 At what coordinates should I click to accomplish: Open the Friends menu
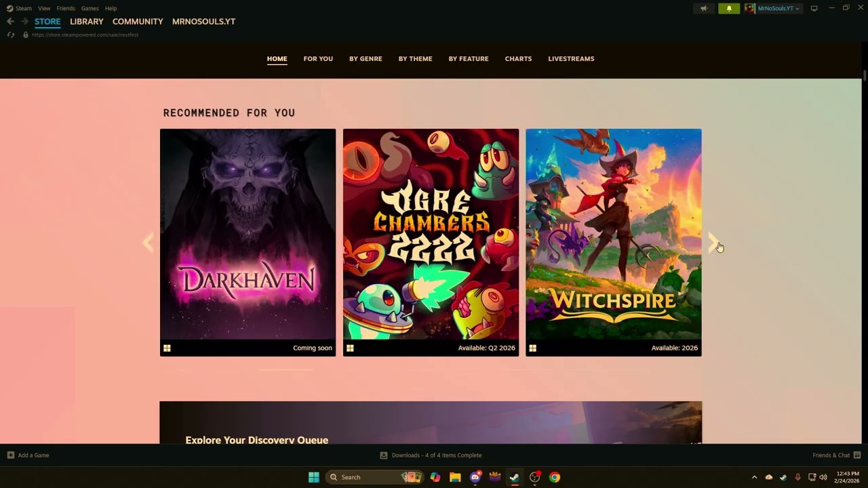point(66,8)
